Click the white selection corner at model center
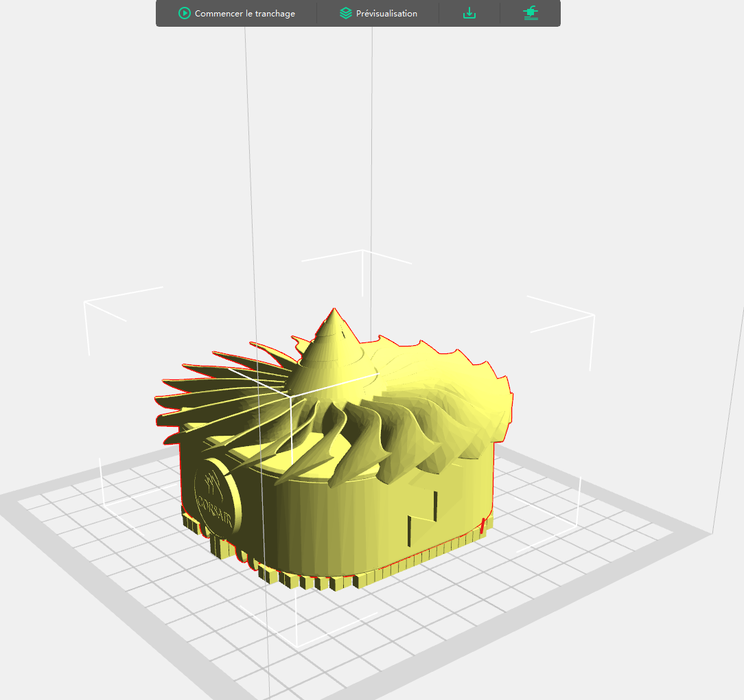Screen dimensions: 744x700 coord(290,396)
